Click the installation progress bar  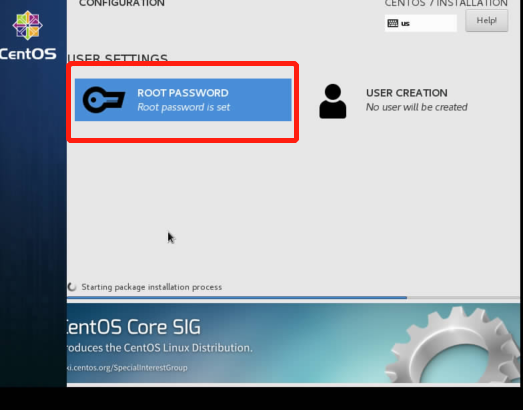tap(293, 297)
